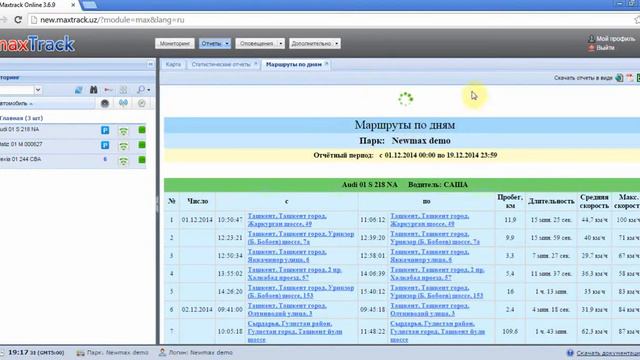Click the green signal icon for Nexia 01 244 CBA
This screenshot has width=640, height=360.
(123, 161)
